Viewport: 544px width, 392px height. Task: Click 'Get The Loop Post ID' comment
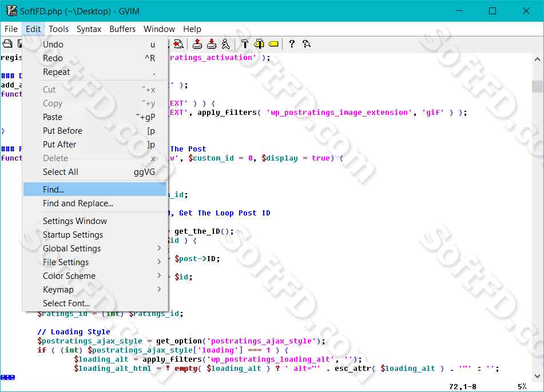(224, 213)
